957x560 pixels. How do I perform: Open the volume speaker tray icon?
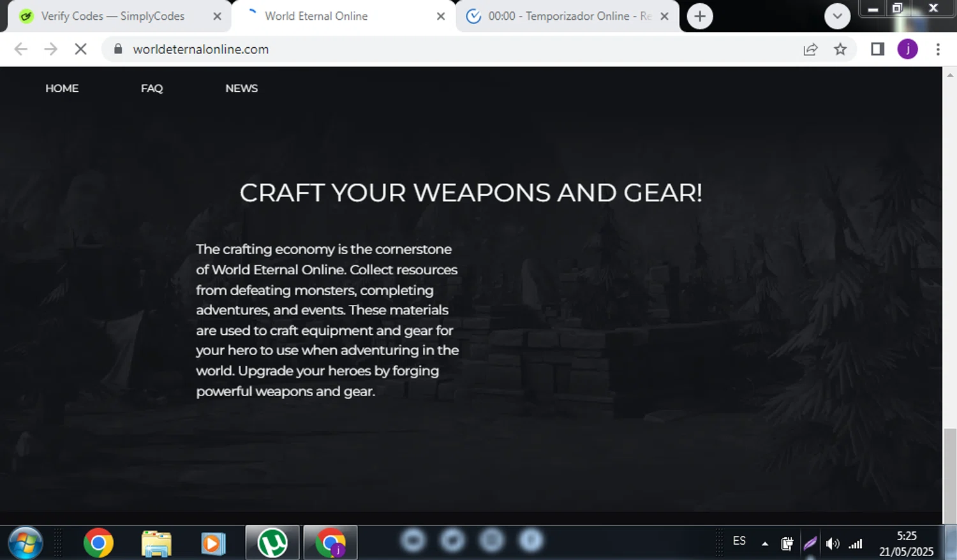pos(833,543)
